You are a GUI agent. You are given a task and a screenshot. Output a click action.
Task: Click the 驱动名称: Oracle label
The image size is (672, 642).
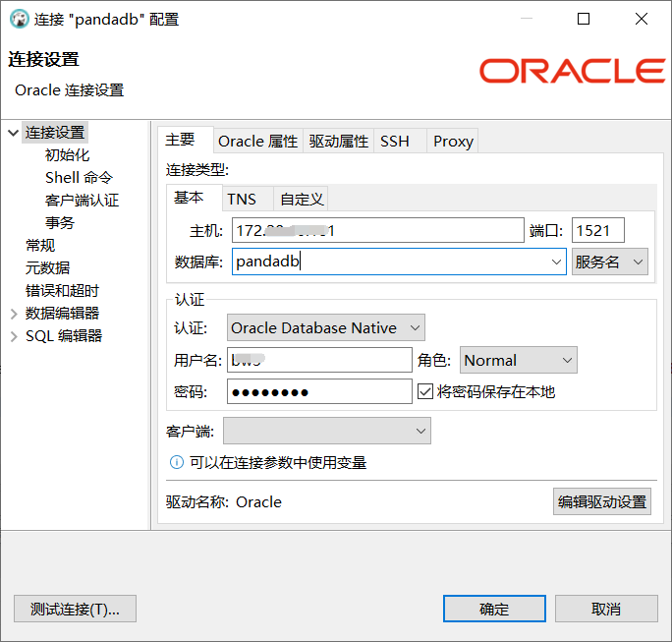tap(224, 501)
